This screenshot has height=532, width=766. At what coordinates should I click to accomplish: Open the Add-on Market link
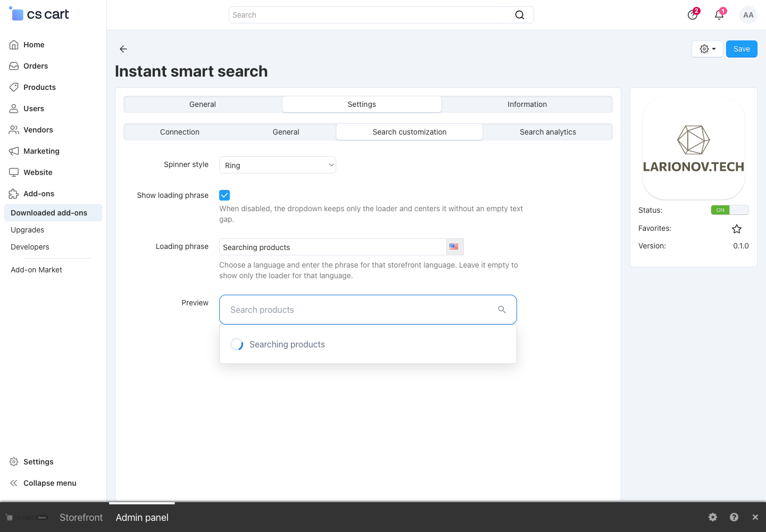pos(37,270)
